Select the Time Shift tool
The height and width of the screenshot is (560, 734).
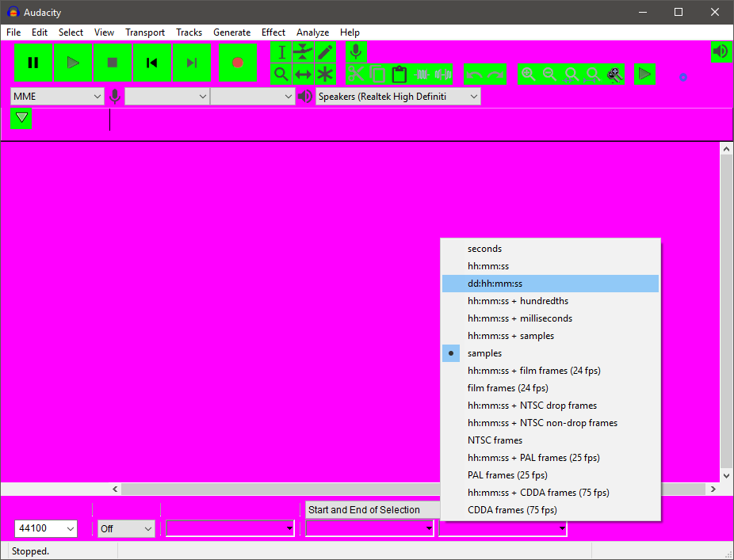coord(303,74)
